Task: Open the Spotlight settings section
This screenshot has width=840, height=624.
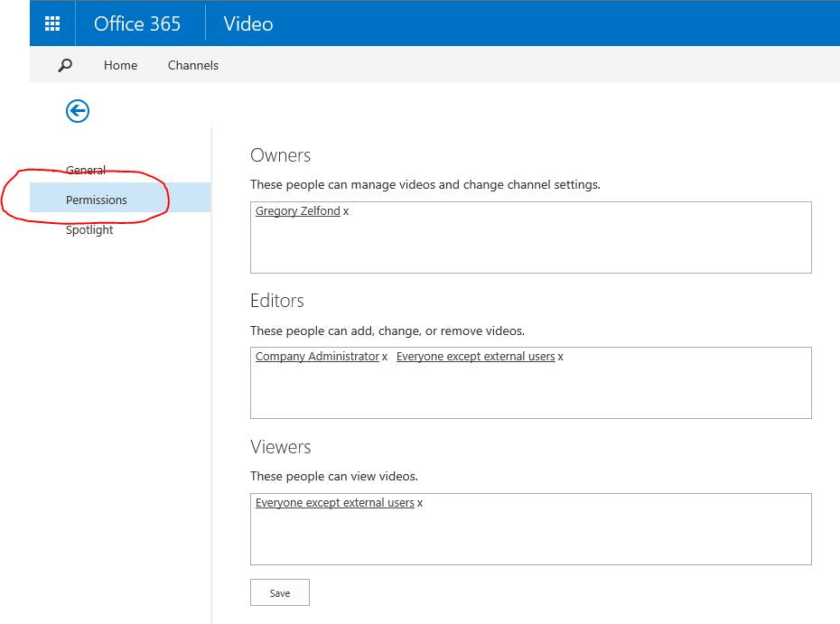Action: (89, 229)
